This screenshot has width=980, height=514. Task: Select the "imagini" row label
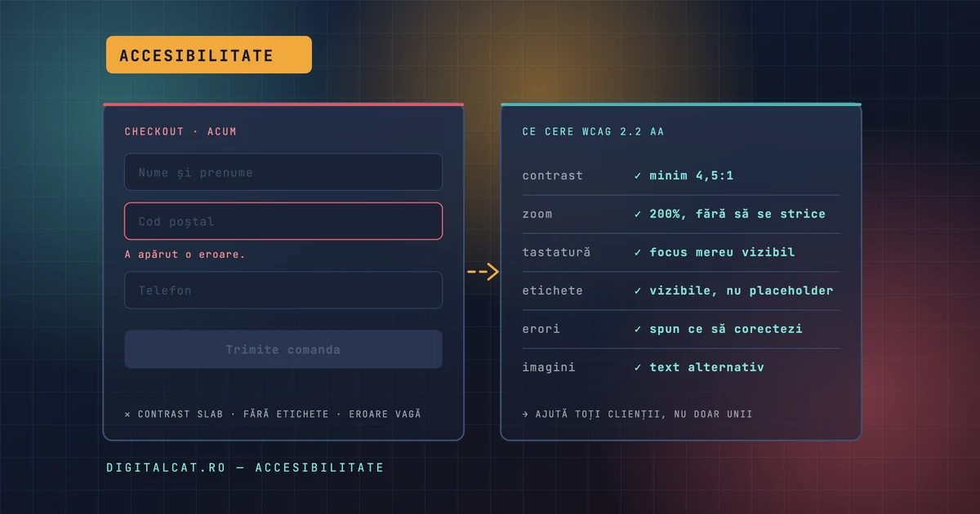coord(549,367)
